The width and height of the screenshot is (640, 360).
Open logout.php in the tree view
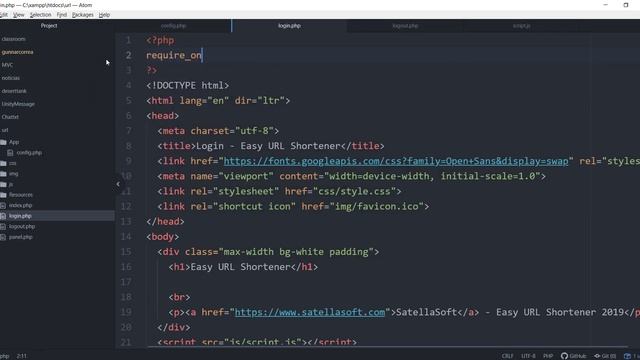click(22, 227)
